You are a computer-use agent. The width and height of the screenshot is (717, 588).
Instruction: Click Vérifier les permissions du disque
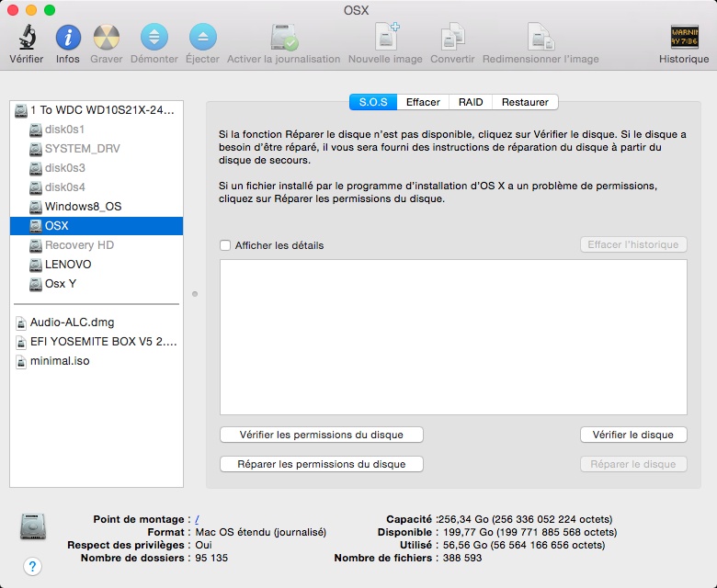coord(321,435)
